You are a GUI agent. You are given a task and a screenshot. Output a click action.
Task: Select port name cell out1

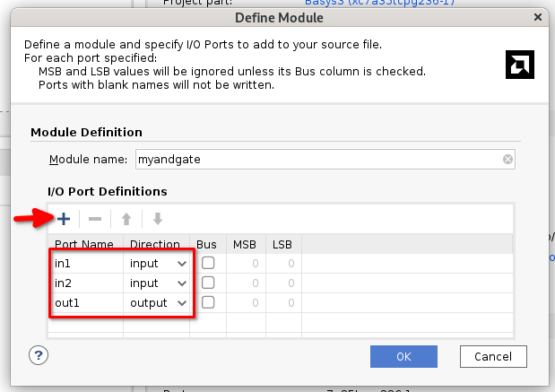point(86,303)
